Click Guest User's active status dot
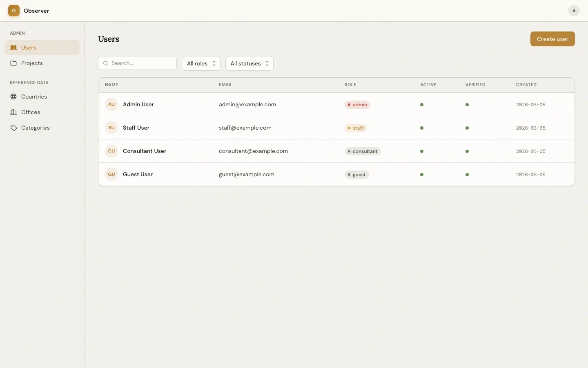Screen dimensions: 588x368 click(x=422, y=175)
